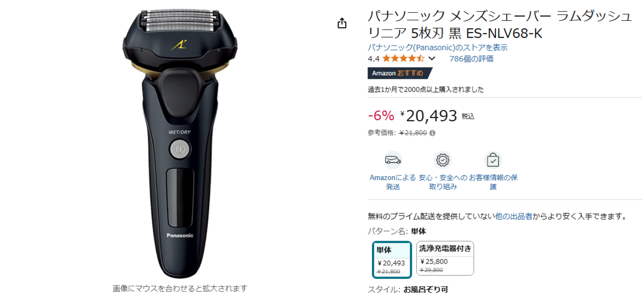The height and width of the screenshot is (297, 644).
Task: Open the 786個の評価 reviews link
Action: (x=471, y=59)
